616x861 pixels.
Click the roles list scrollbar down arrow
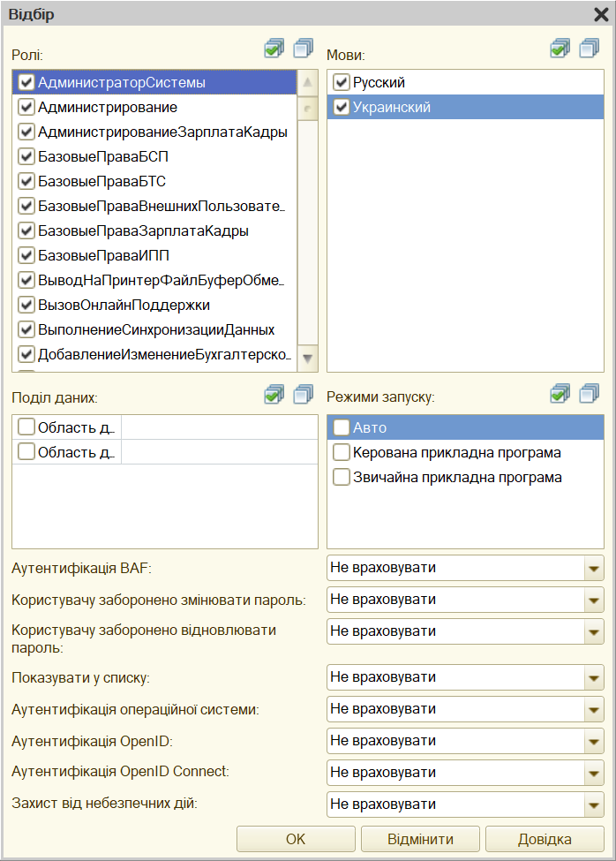click(x=308, y=359)
